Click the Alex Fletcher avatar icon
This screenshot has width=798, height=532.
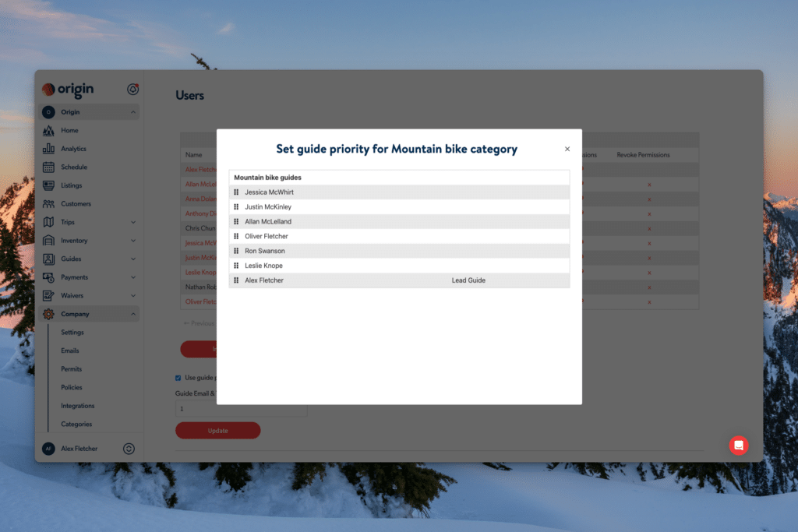pyautogui.click(x=48, y=449)
